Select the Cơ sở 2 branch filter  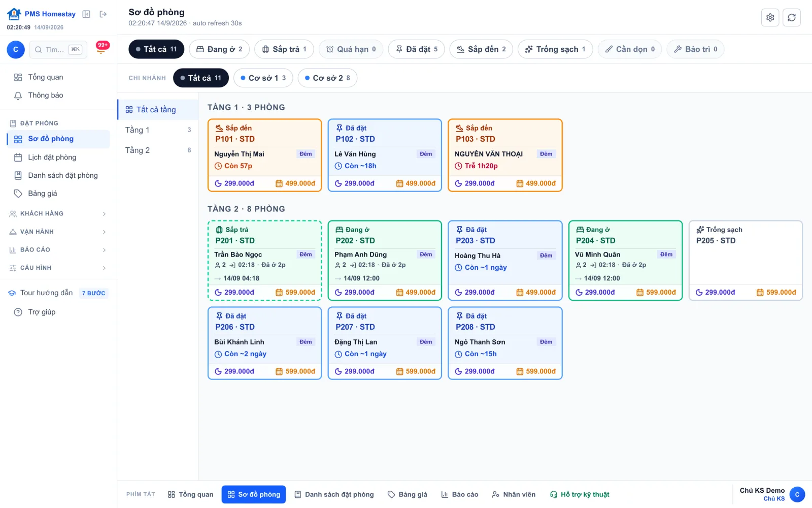point(328,78)
